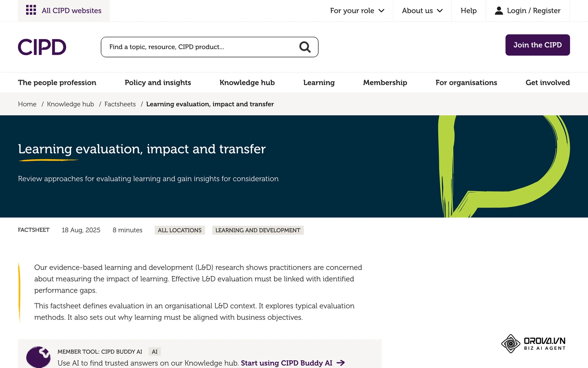This screenshot has height=368, width=588.
Task: Open The people profession menu
Action: point(57,82)
